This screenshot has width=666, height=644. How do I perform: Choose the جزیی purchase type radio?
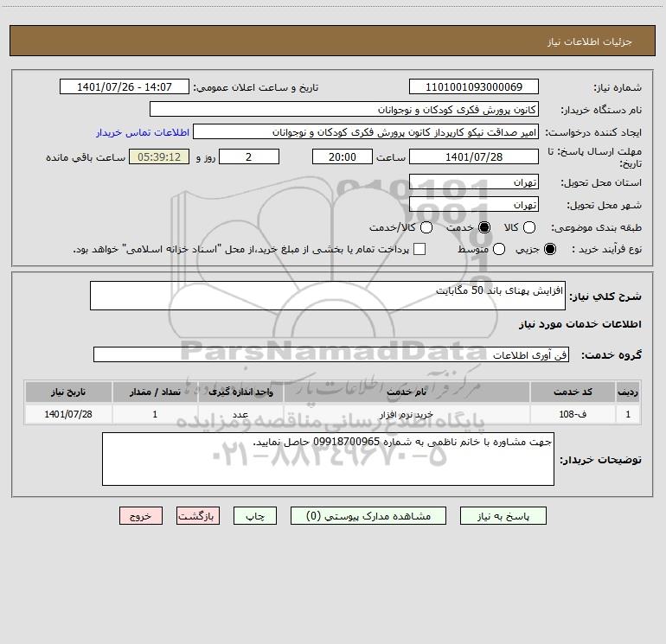[x=549, y=249]
